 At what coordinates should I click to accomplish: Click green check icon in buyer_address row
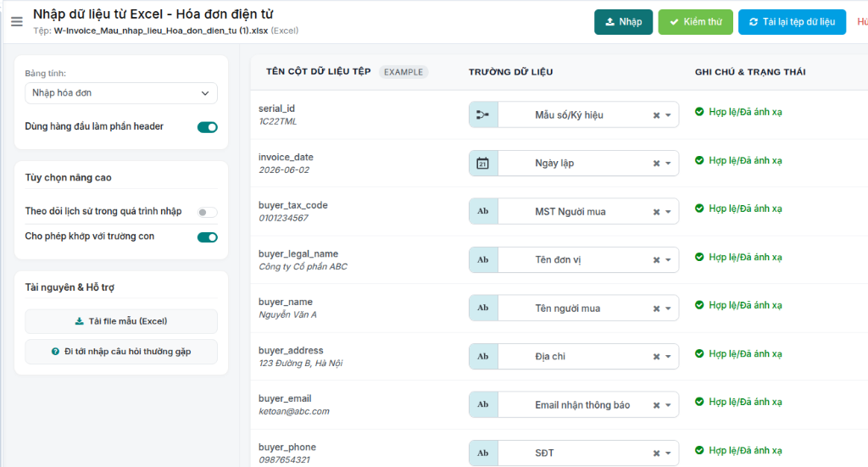pos(699,353)
